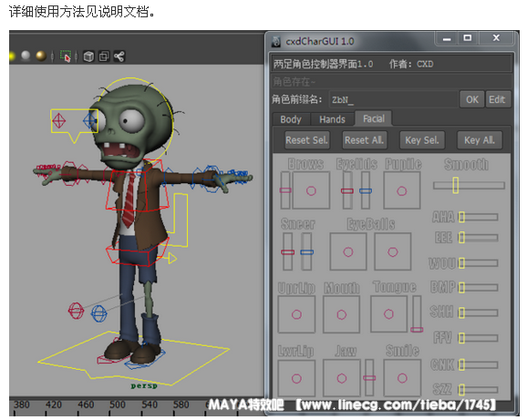This screenshot has height=420, width=527.
Task: Click the GNK phoneme slider
Action: click(x=479, y=364)
